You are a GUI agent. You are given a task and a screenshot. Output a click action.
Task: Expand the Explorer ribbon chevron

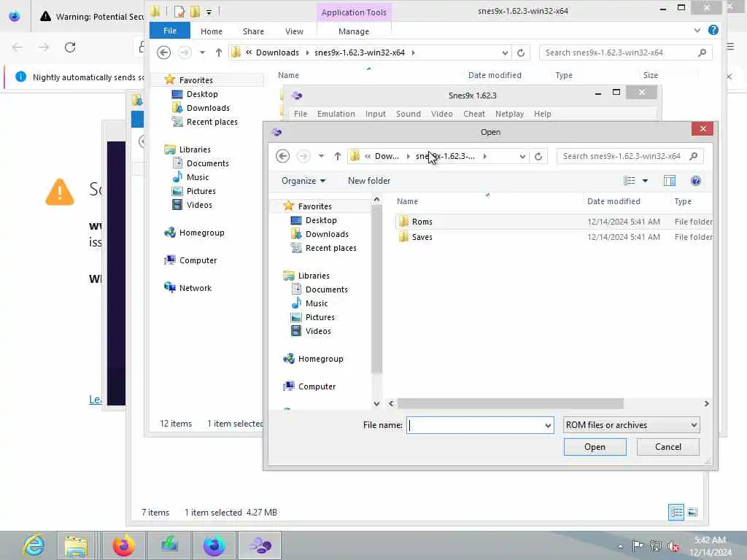click(x=697, y=30)
